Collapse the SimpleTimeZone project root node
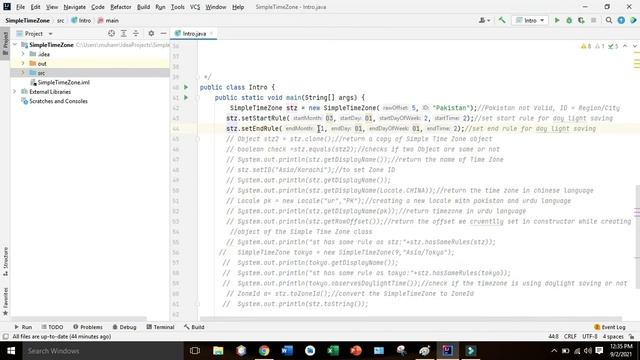Image resolution: width=640 pixels, height=360 pixels. 15,44
